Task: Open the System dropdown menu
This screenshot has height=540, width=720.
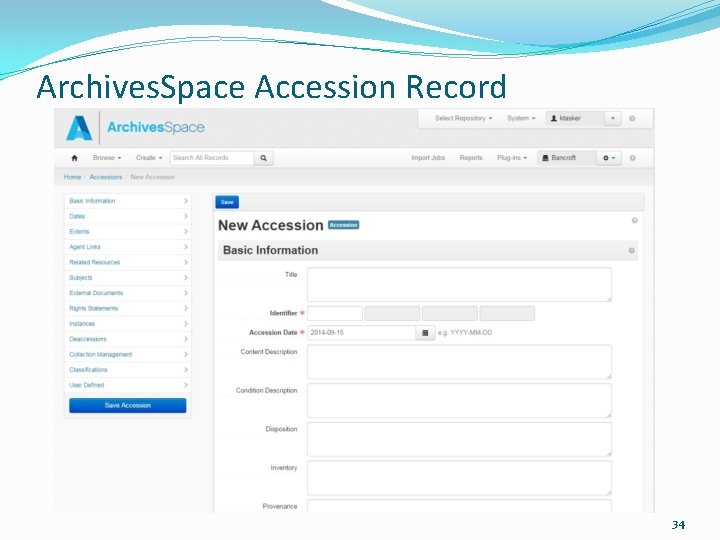Action: click(521, 118)
